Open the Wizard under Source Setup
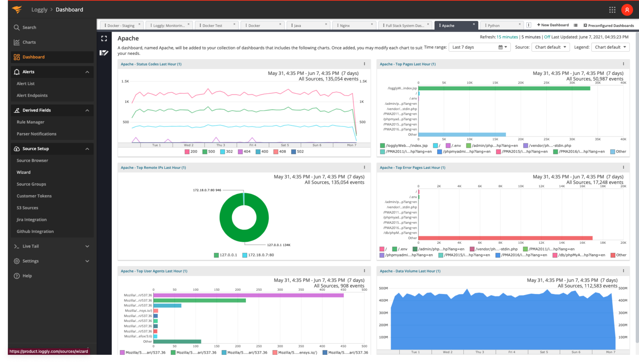 (x=24, y=172)
